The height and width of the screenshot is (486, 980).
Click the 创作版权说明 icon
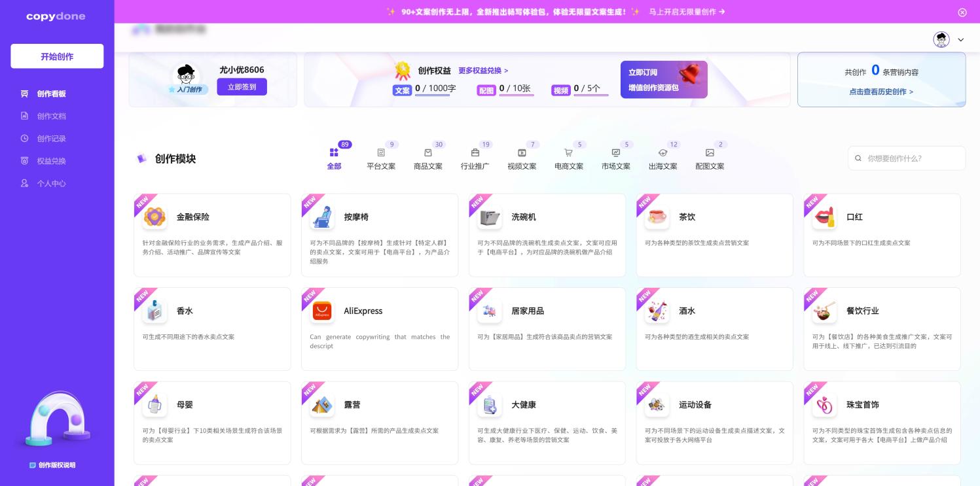33,465
